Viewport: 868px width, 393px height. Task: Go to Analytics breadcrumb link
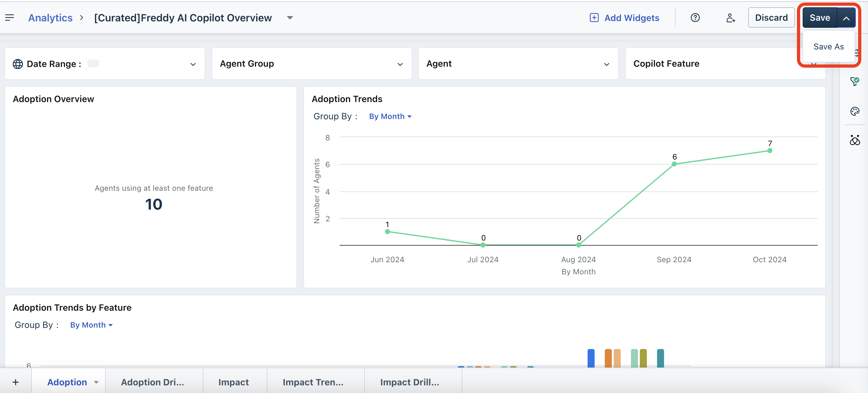50,18
